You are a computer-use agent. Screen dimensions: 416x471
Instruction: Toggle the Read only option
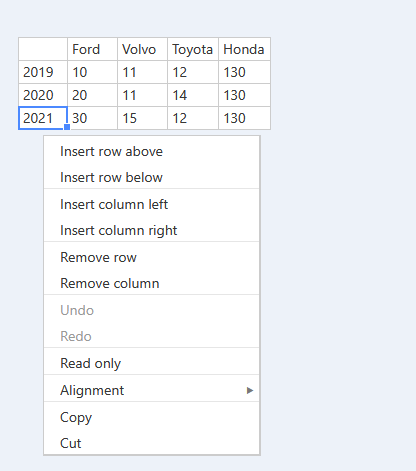152,363
